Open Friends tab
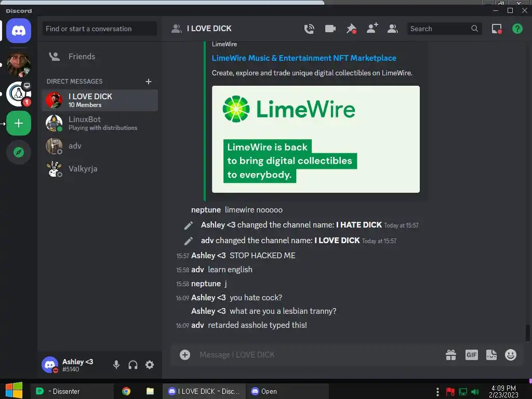The height and width of the screenshot is (399, 532). click(x=100, y=56)
